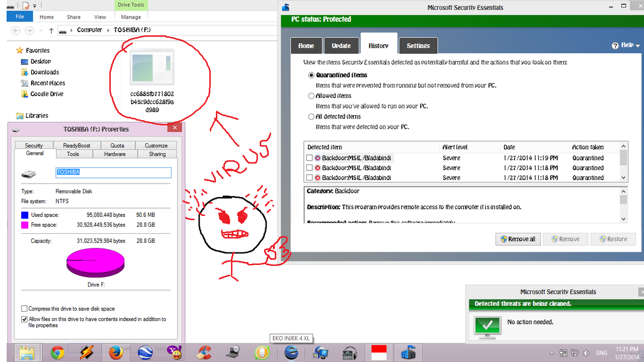Launch Google Chrome from the taskbar
This screenshot has width=644, height=362.
57,353
